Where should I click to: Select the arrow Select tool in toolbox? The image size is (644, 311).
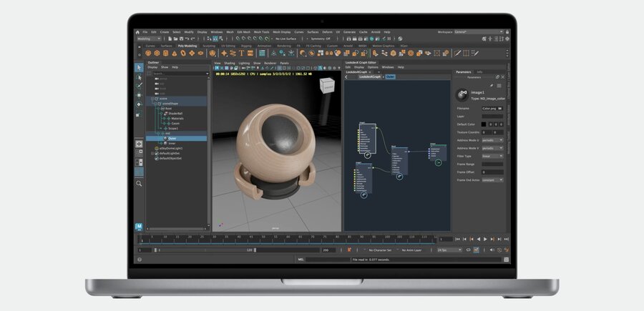pos(139,68)
